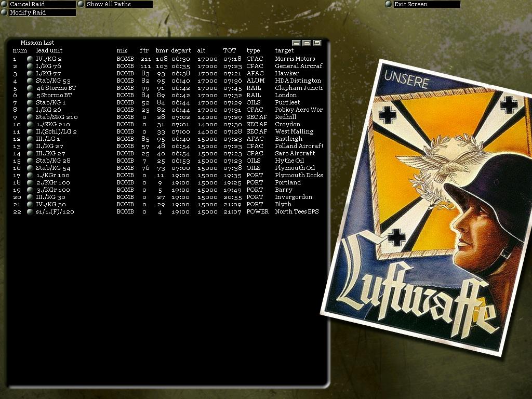Click target 'General Aircraf'
Viewport: 532px width, 399px height.
(299, 66)
